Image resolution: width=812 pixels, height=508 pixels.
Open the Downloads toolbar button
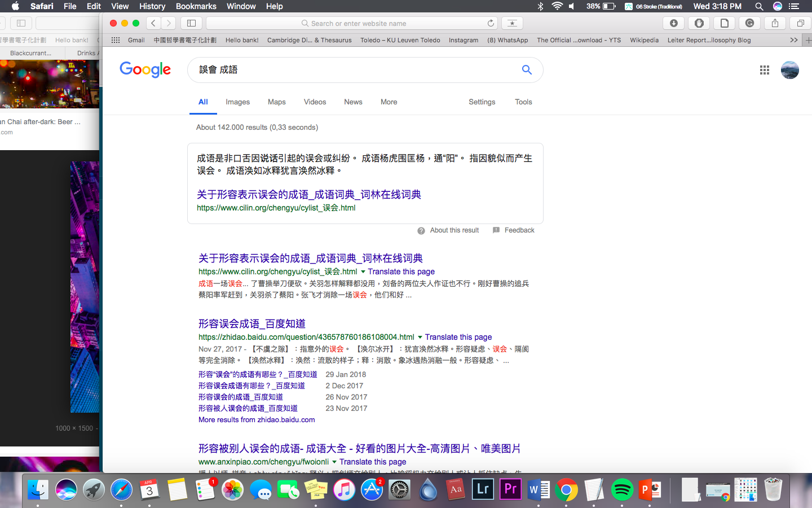tap(673, 23)
